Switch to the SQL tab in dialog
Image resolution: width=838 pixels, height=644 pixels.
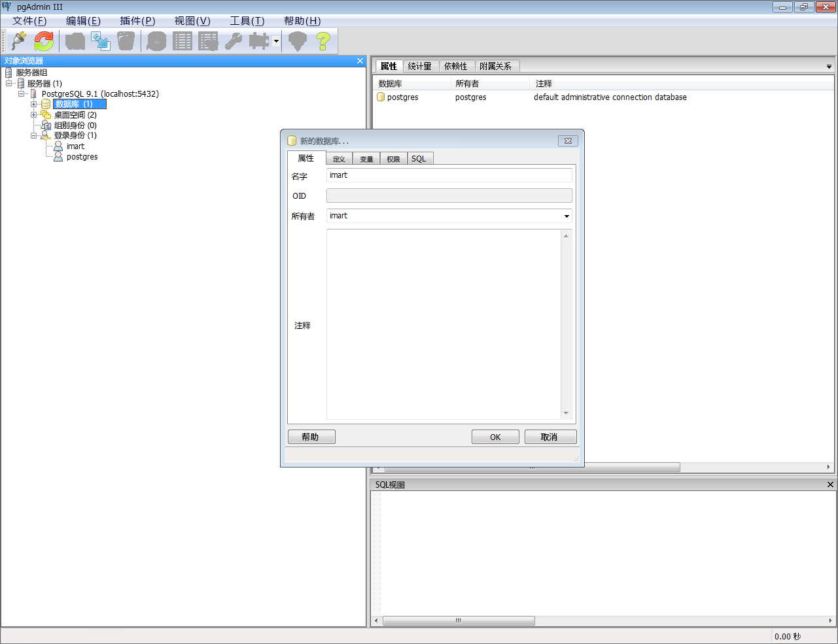coord(419,159)
